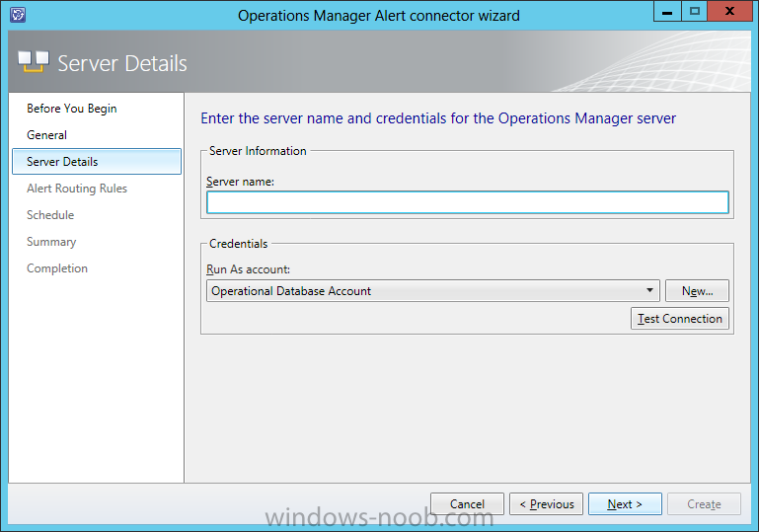
Task: Open the Alert Routing Rules step
Action: click(x=77, y=189)
